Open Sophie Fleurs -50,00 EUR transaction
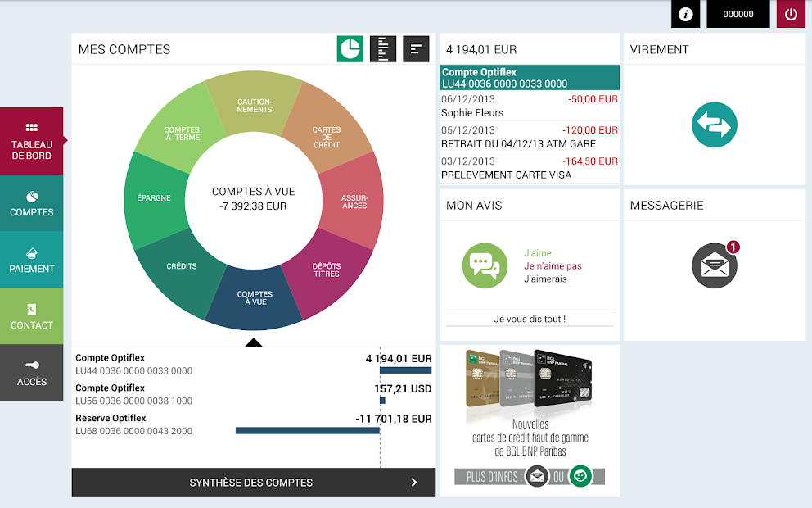This screenshot has height=508, width=812. (x=530, y=106)
